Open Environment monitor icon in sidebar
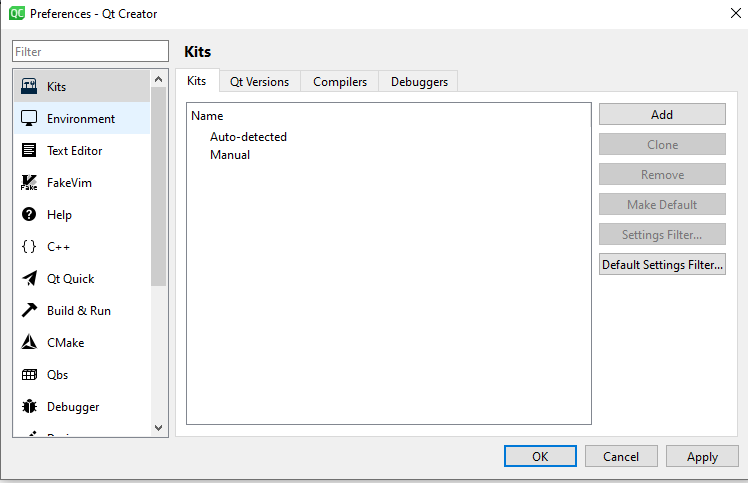 point(29,118)
